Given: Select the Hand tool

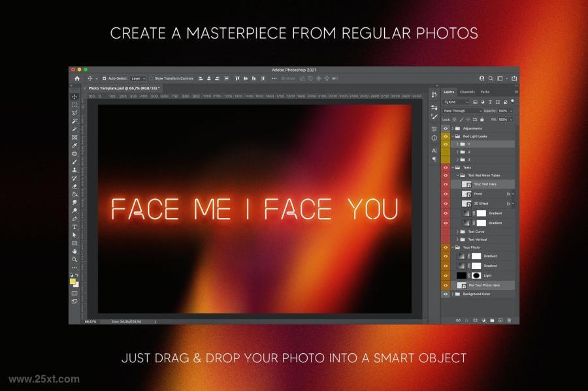Looking at the screenshot, I should click(x=74, y=251).
